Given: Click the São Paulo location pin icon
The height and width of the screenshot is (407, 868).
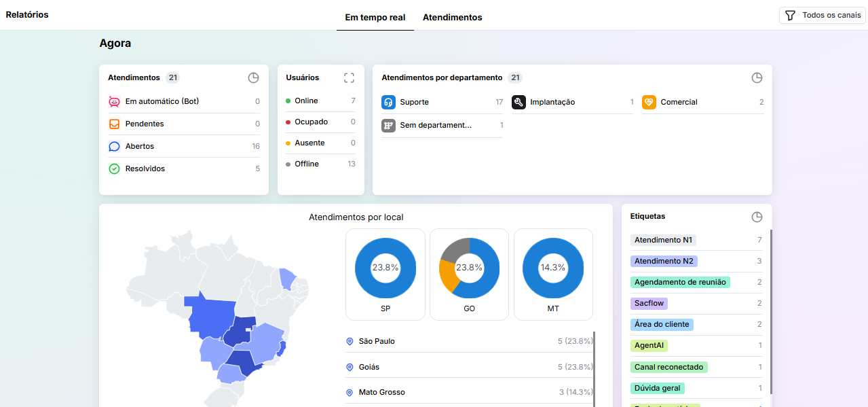Looking at the screenshot, I should (350, 342).
